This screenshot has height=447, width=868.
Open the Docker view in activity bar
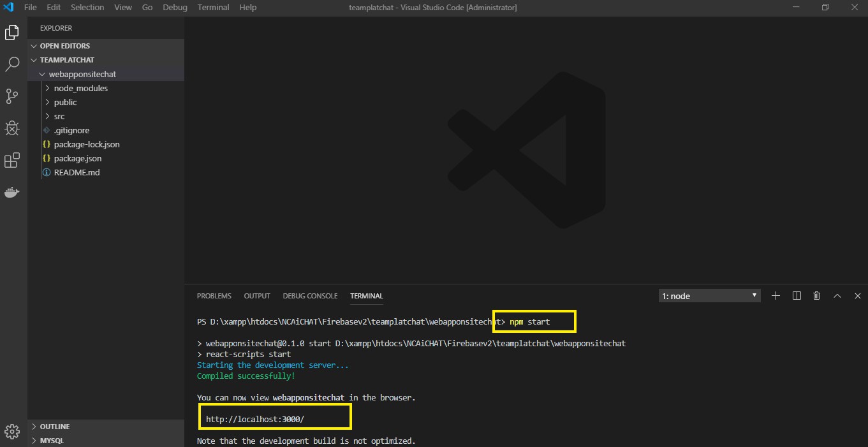click(12, 193)
